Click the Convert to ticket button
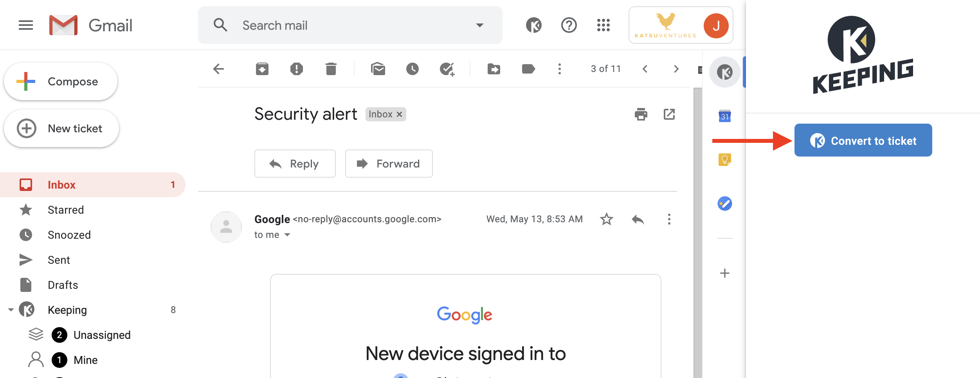Viewport: 980px width, 378px height. (x=863, y=140)
